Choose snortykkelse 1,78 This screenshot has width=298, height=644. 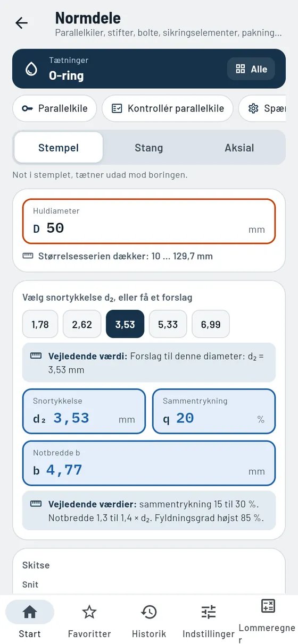tap(40, 324)
